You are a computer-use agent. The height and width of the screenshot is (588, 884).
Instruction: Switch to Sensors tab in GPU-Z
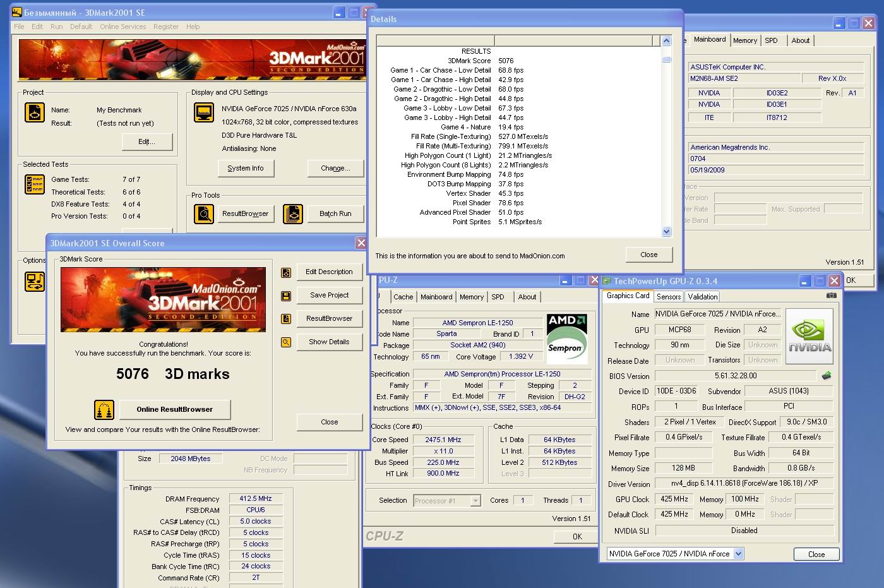pyautogui.click(x=669, y=296)
